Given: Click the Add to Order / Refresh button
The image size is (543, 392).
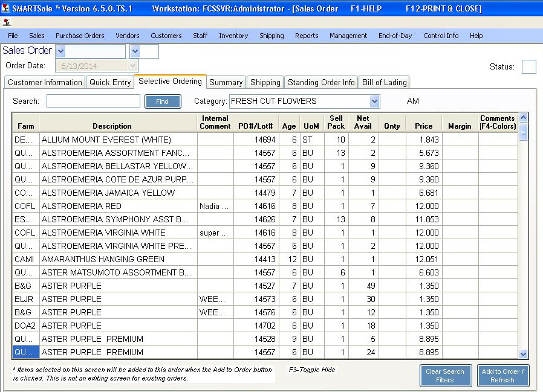Looking at the screenshot, I should [x=502, y=376].
